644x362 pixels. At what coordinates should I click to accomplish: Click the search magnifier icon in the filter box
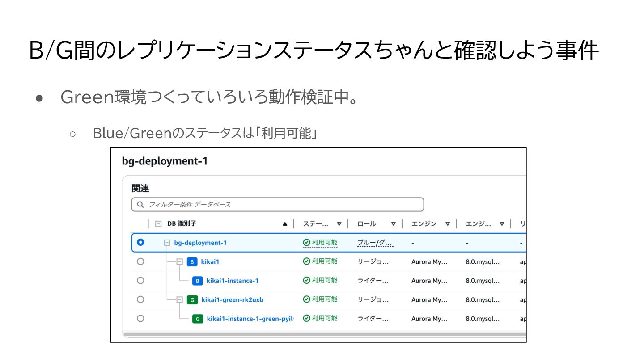[140, 204]
